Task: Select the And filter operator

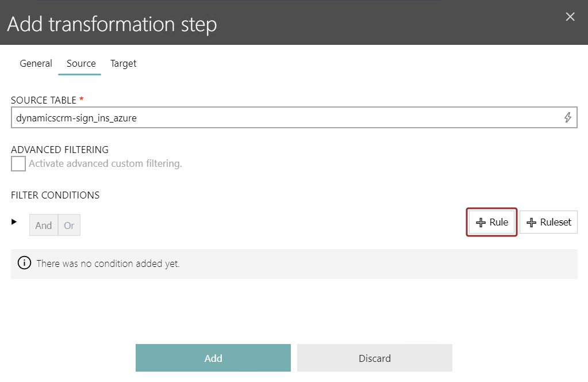Action: [43, 225]
